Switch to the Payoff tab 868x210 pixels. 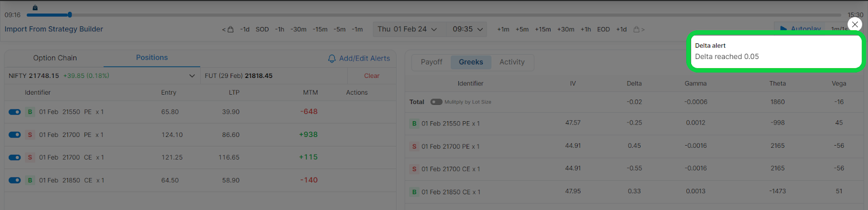click(x=431, y=62)
